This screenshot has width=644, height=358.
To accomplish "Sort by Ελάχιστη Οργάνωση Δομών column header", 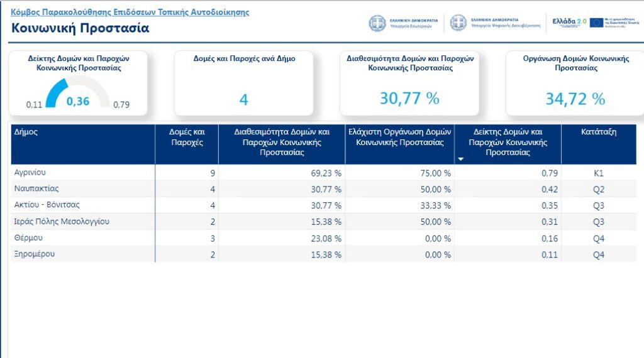I will (x=399, y=138).
